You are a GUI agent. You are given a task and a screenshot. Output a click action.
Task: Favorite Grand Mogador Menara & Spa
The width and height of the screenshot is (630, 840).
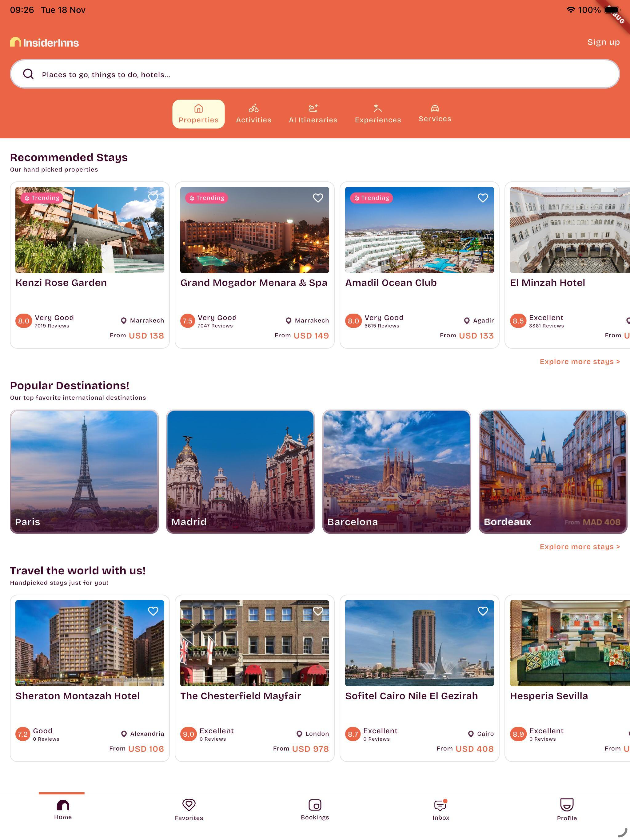pos(318,197)
